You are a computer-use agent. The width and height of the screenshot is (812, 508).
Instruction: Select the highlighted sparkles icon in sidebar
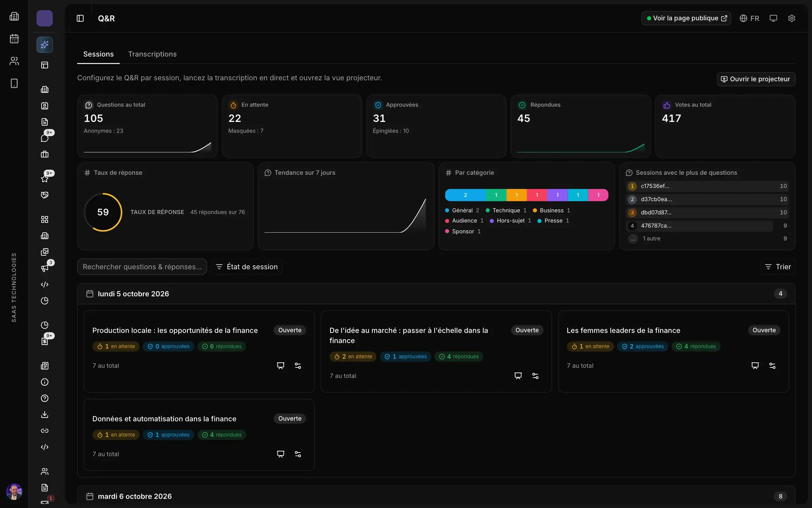point(45,45)
